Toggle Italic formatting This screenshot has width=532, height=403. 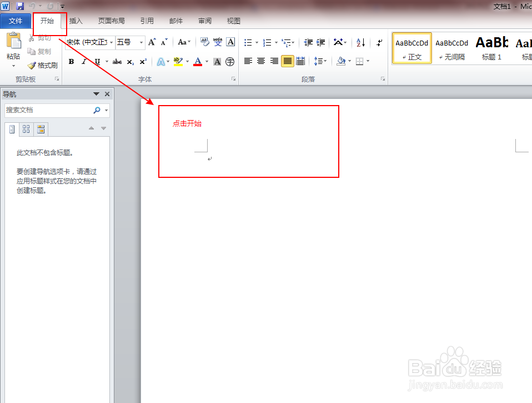pos(84,62)
